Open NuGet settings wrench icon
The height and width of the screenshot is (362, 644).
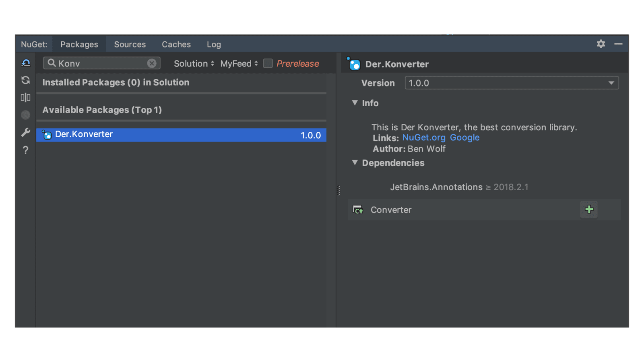[x=26, y=132]
